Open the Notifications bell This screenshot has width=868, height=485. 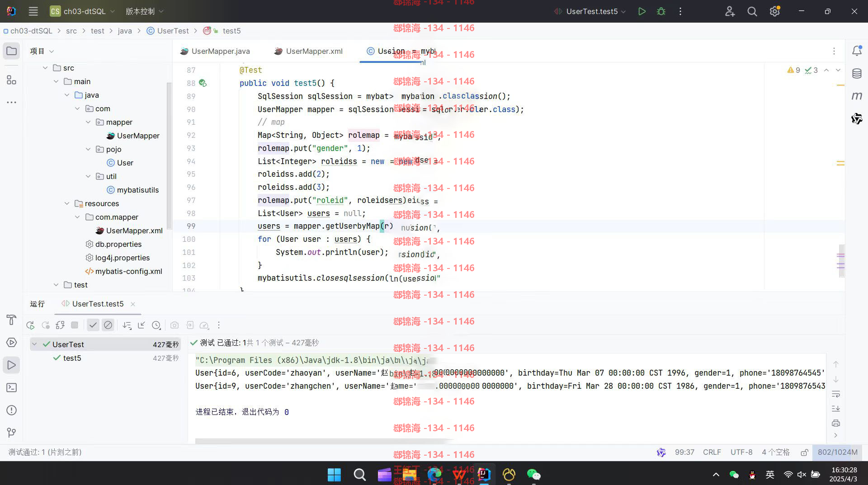tap(857, 51)
